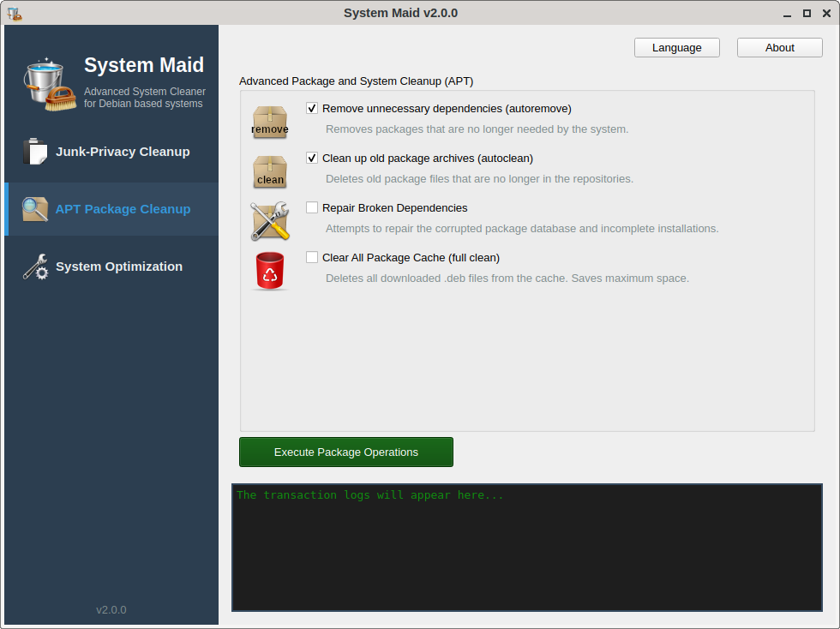840x629 pixels.
Task: Click the repair tools wrench-screwdriver icon
Action: 270,221
